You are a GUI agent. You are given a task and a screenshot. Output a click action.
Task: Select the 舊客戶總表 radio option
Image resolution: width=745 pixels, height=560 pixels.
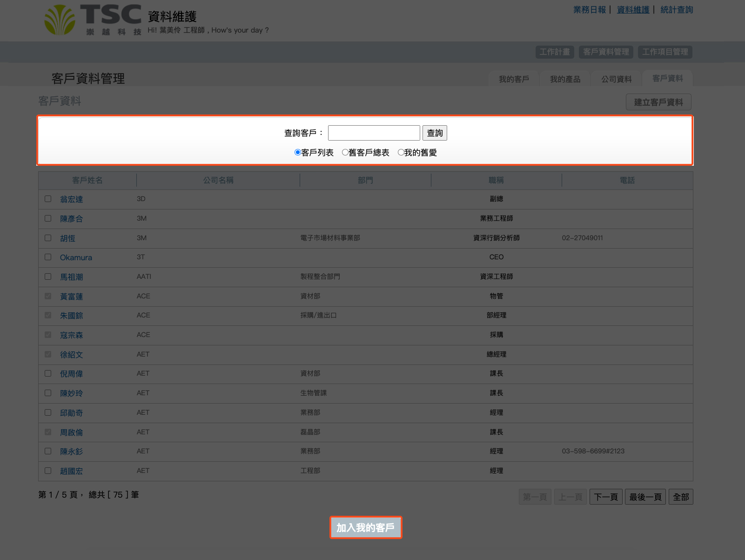pos(345,152)
